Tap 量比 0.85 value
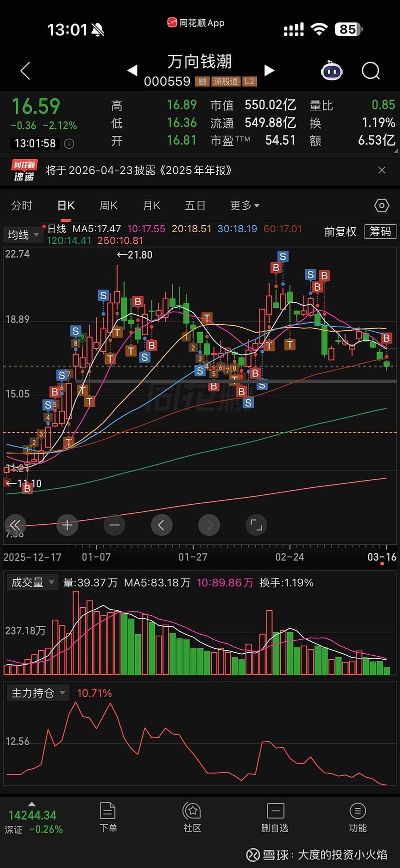This screenshot has height=868, width=400. 383,105
